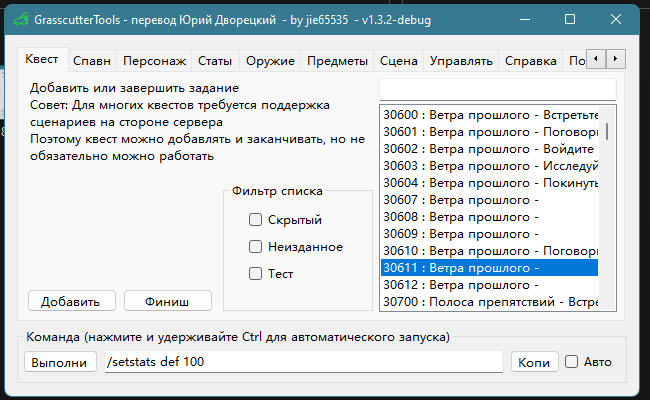Switch to the Спавн tab

click(x=92, y=61)
